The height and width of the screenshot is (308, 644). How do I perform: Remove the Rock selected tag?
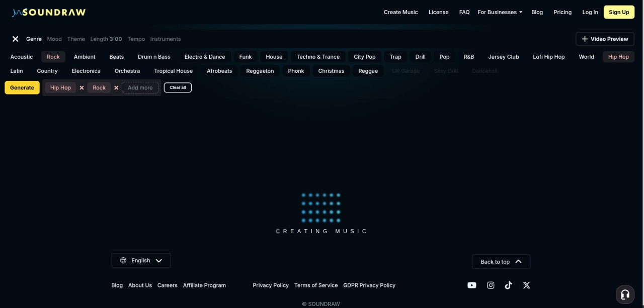[116, 88]
